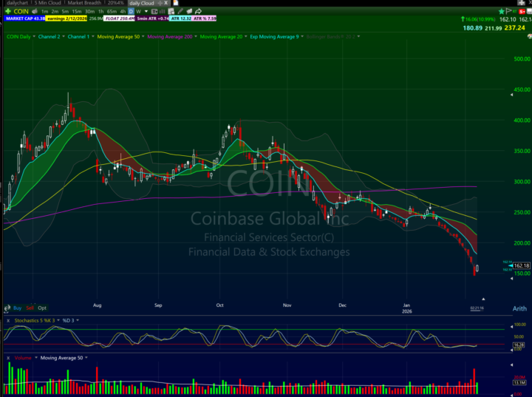
Task: Click the Arith scale toggle
Action: 519,309
